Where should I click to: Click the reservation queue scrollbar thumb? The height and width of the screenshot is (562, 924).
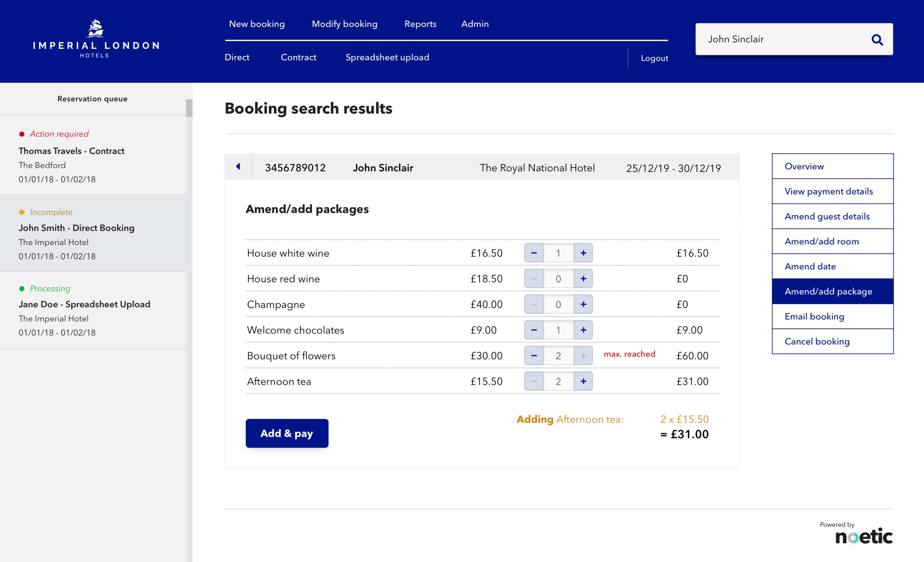(189, 108)
